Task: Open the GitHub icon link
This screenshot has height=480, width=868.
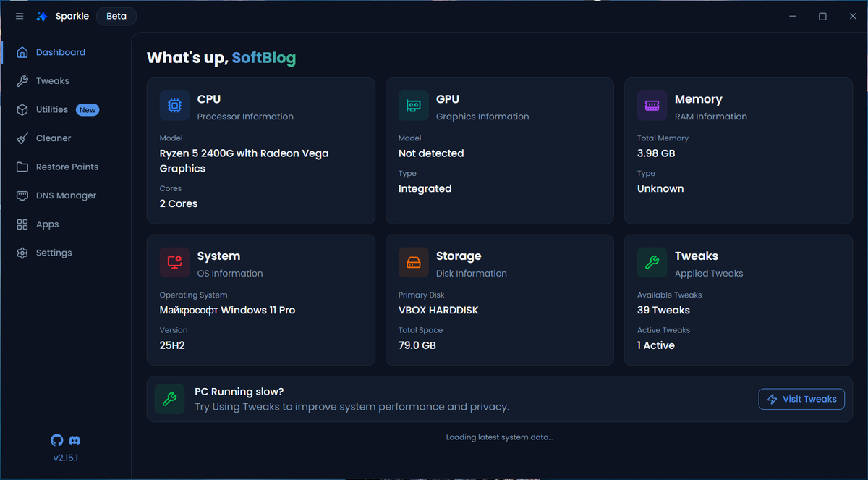Action: pyautogui.click(x=56, y=440)
